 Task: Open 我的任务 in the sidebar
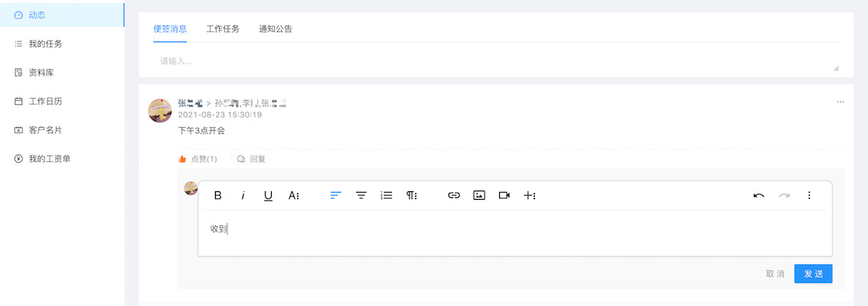tap(45, 44)
